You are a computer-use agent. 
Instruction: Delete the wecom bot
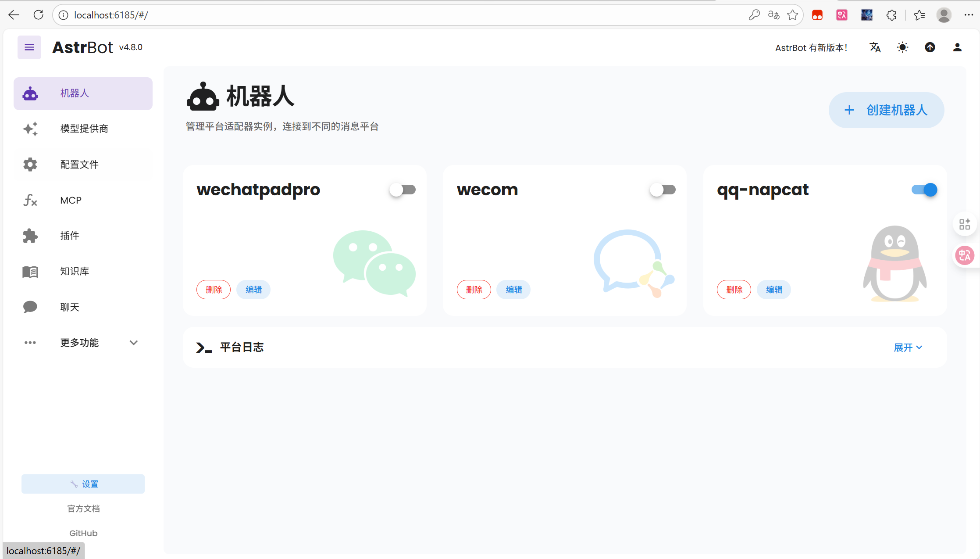474,290
